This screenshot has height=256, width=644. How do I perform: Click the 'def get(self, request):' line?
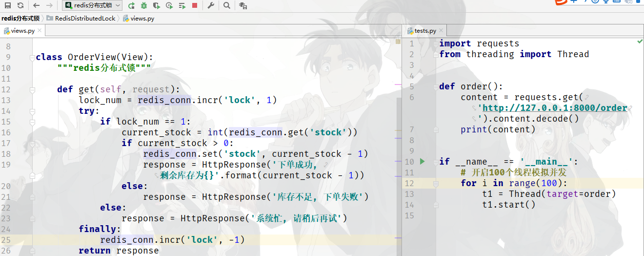119,89
